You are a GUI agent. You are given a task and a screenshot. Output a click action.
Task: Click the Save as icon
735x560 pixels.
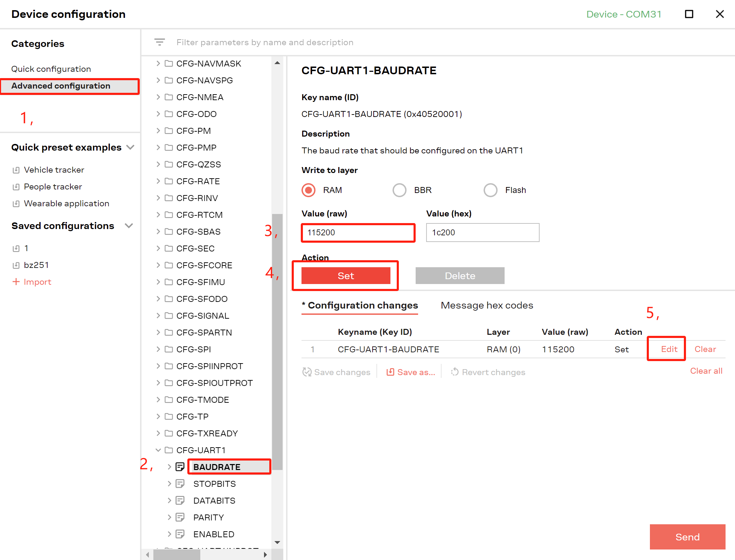click(x=390, y=372)
